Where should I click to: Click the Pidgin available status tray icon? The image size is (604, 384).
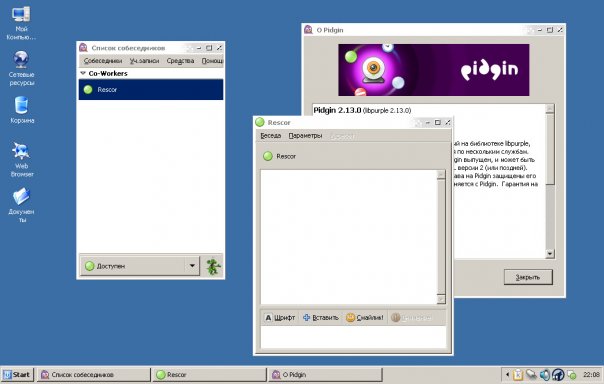(x=572, y=375)
